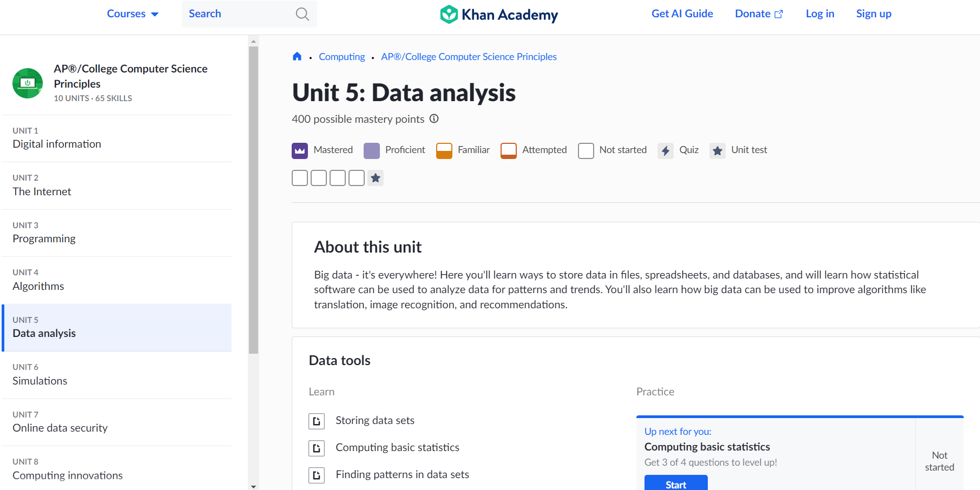The width and height of the screenshot is (980, 490).
Task: Click the Get AI Guide link
Action: click(x=682, y=14)
